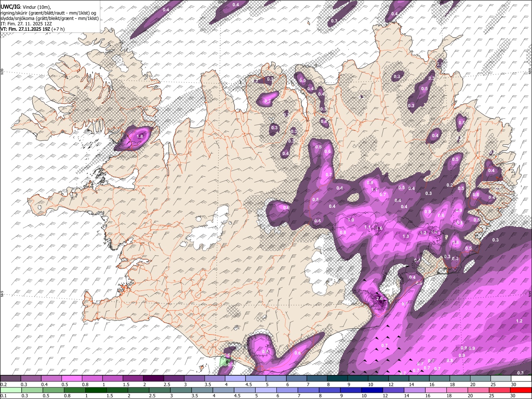Click the "VT: Fim. 27.11.2025 19Z" valid-time text
The height and width of the screenshot is (399, 532).
pyautogui.click(x=25, y=30)
